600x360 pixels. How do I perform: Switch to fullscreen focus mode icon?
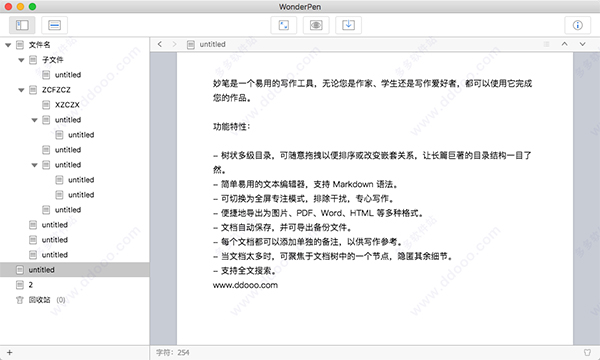point(284,25)
